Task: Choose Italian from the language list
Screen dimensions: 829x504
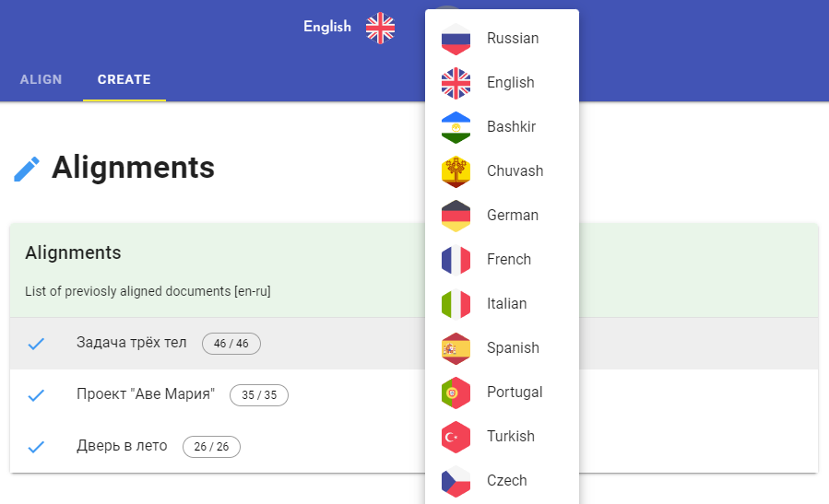Action: click(506, 304)
